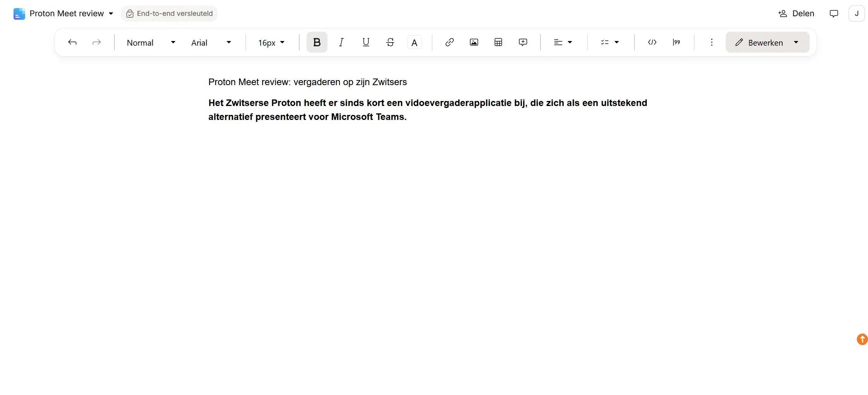Viewport: 868px width, 395px height.
Task: Open the text alignment dropdown
Action: [563, 42]
